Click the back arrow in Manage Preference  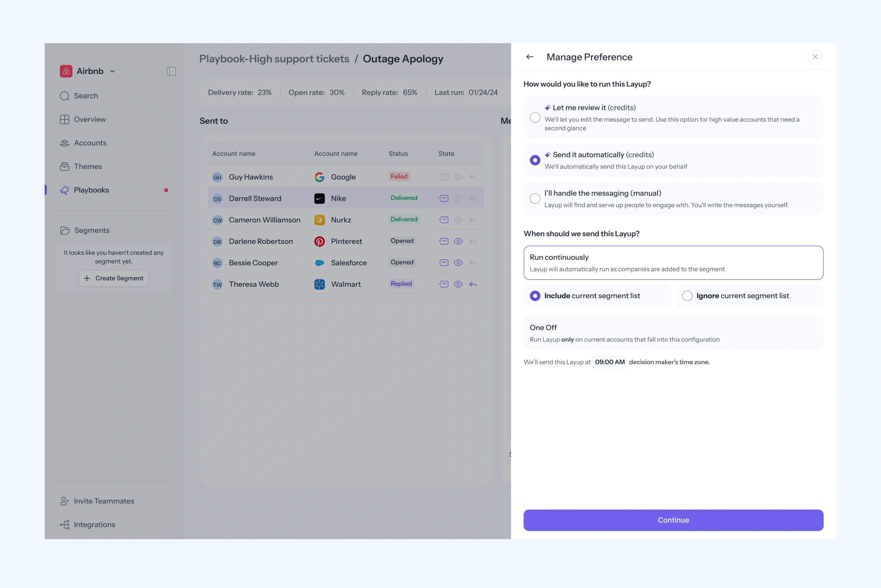pyautogui.click(x=529, y=57)
